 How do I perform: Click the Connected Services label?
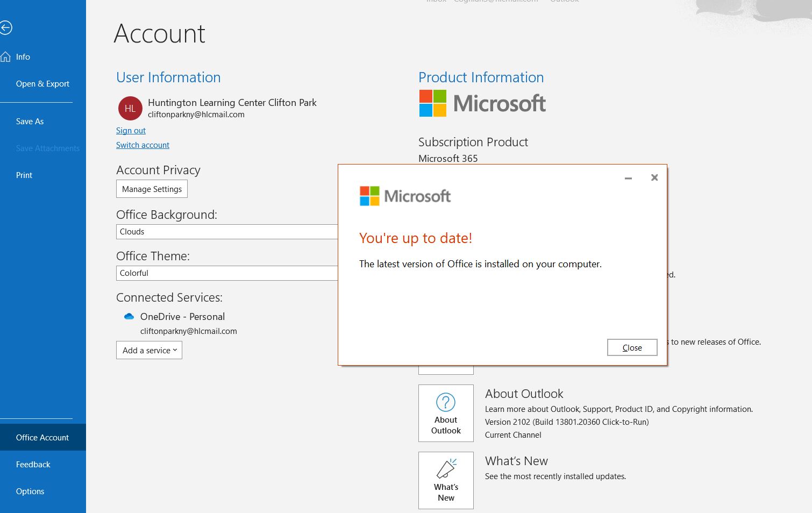(169, 297)
